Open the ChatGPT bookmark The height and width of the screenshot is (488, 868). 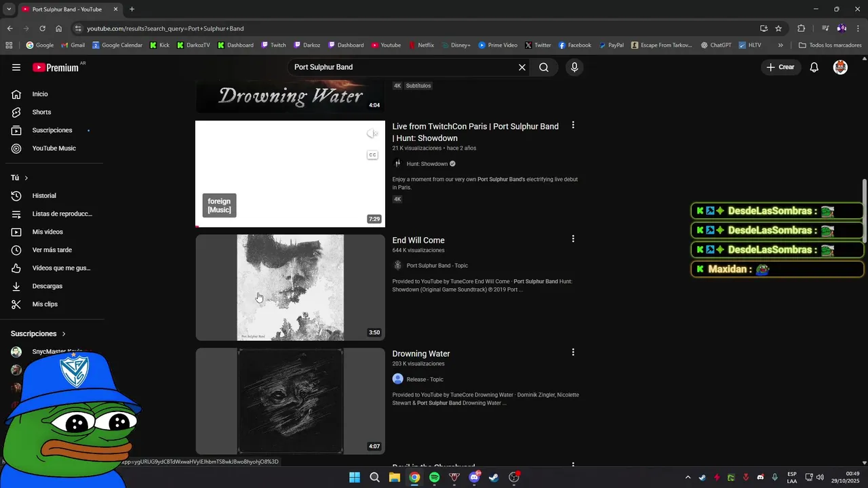[716, 45]
